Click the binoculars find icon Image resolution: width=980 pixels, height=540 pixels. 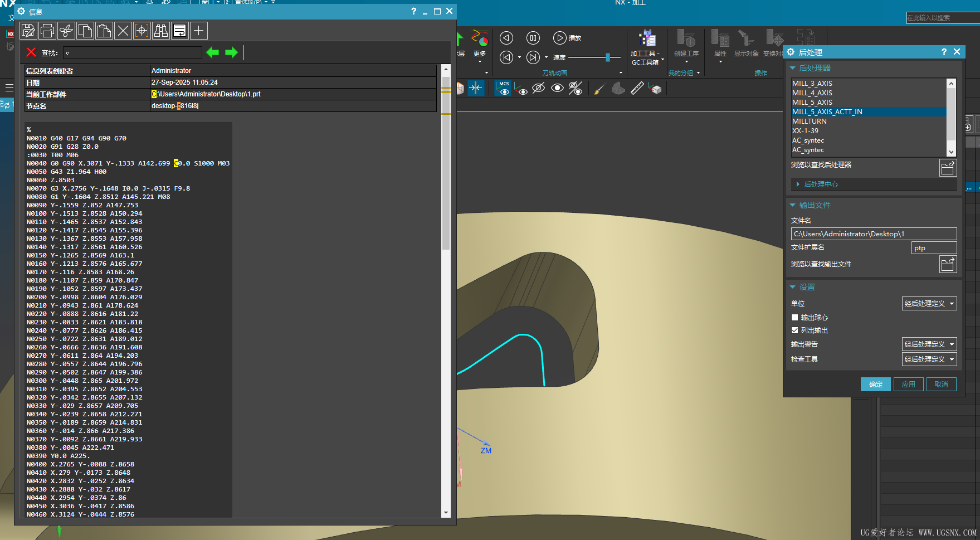pyautogui.click(x=161, y=31)
